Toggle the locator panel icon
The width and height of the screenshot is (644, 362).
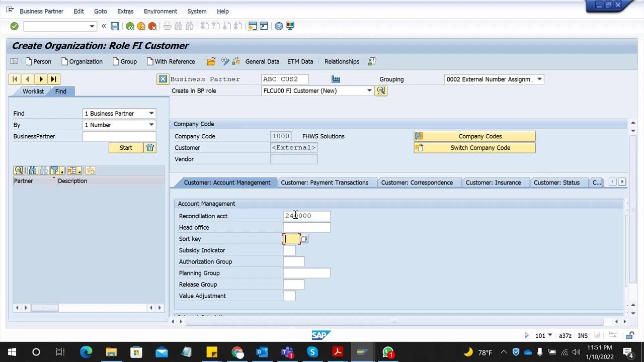coord(14,61)
